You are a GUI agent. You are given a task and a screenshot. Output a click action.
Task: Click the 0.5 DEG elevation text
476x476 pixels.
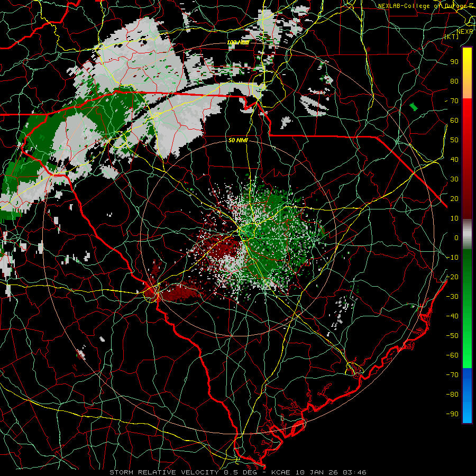tap(240, 472)
